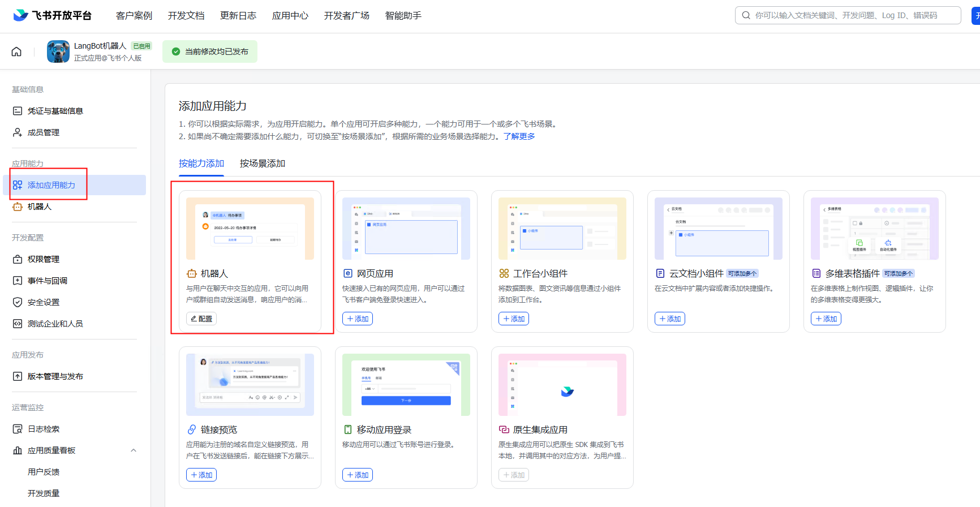980x507 pixels.
Task: Add the 云文档小组件 capability
Action: [670, 319]
